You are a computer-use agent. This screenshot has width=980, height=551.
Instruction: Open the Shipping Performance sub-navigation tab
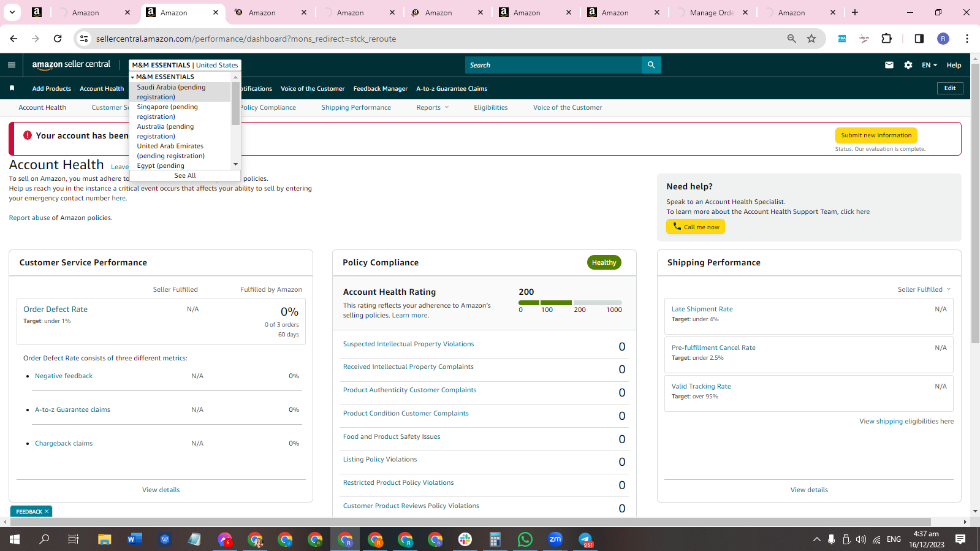pos(356,107)
